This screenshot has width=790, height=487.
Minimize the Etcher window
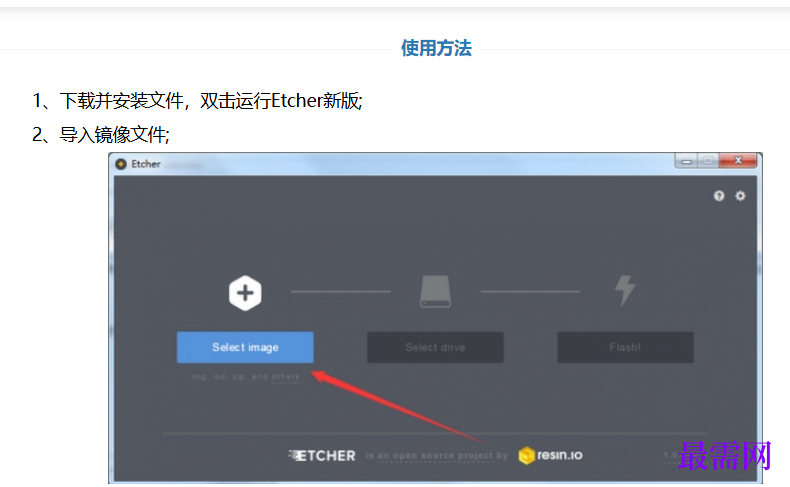[x=686, y=161]
